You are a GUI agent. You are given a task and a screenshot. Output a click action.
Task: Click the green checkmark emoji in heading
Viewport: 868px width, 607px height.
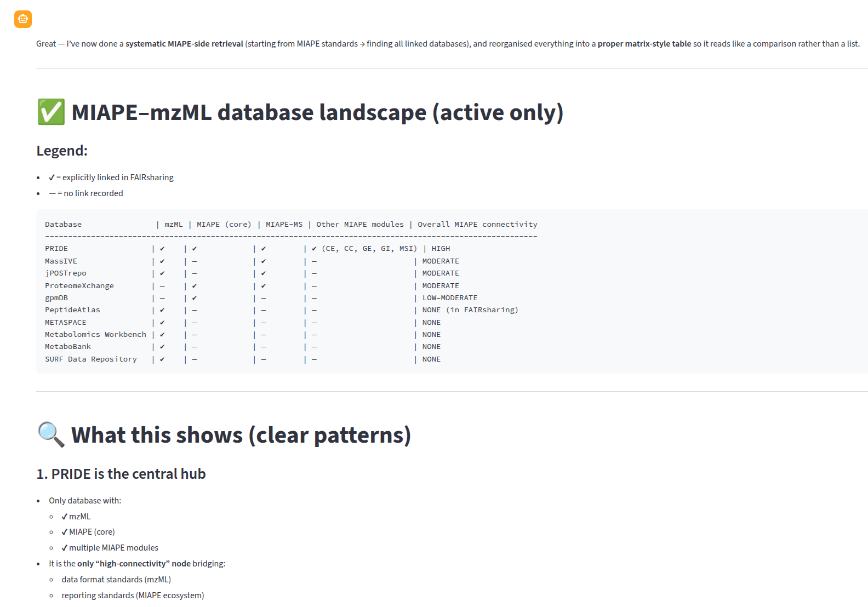pos(51,112)
